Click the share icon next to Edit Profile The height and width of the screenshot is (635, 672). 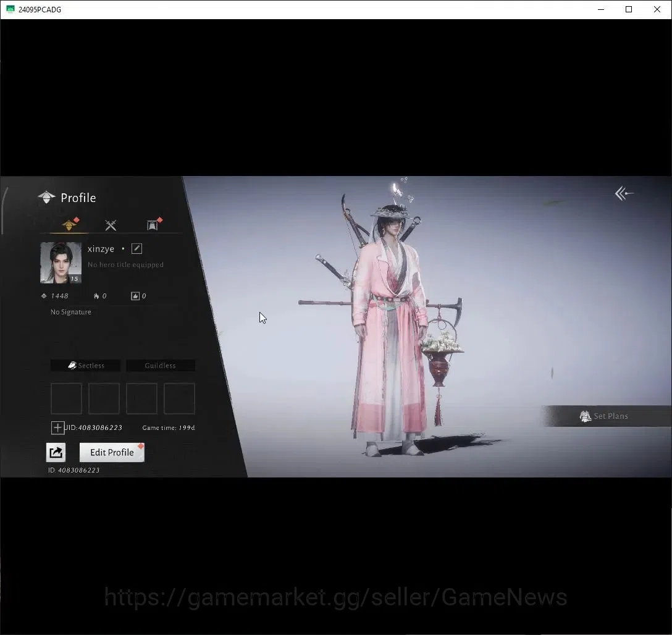pos(56,453)
